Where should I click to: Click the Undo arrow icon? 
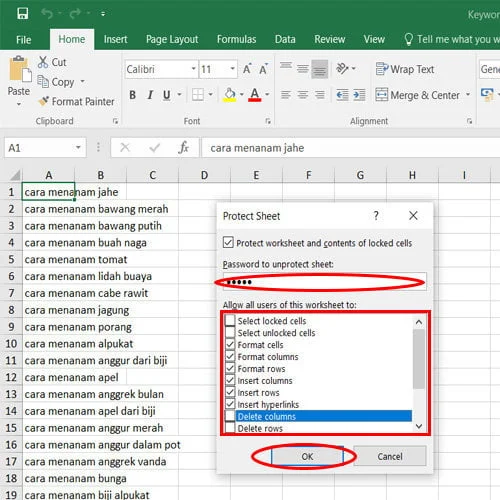click(47, 14)
